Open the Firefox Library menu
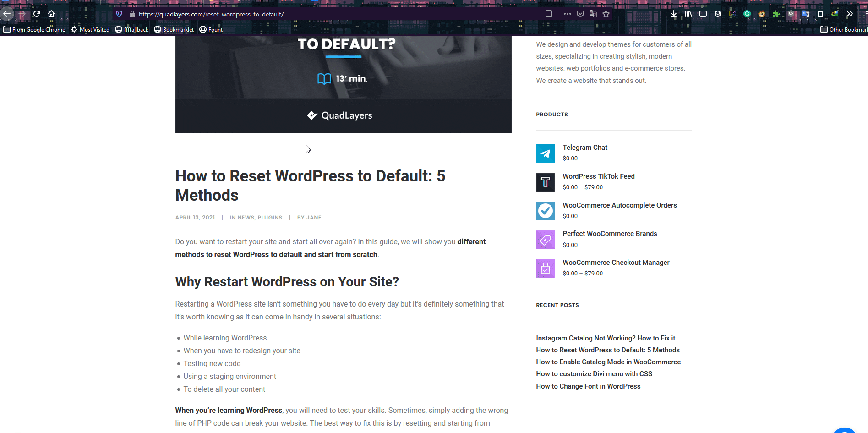The width and height of the screenshot is (868, 433). pos(688,14)
